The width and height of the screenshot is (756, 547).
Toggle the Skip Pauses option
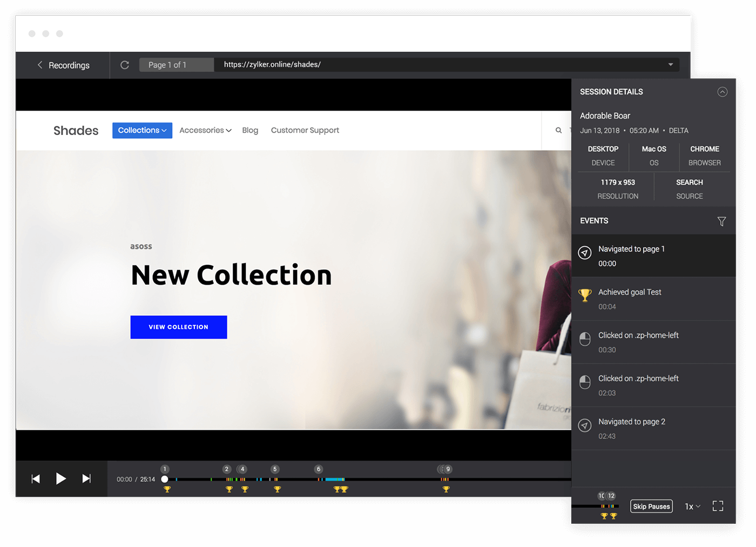pos(651,507)
